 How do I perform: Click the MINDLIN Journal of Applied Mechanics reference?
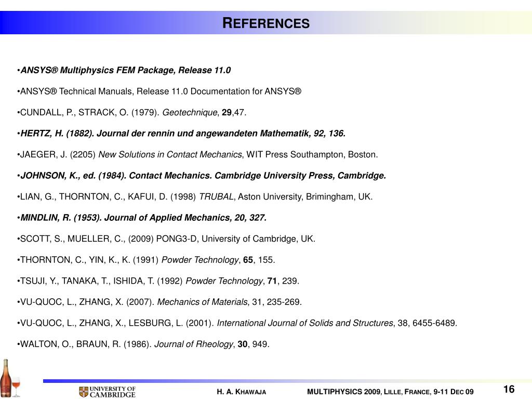point(142,218)
